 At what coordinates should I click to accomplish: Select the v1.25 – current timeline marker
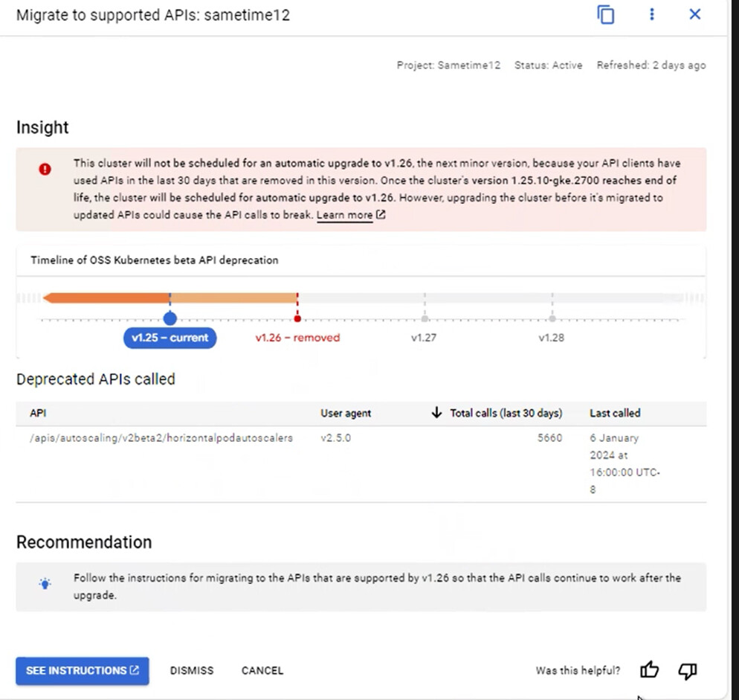(x=170, y=338)
